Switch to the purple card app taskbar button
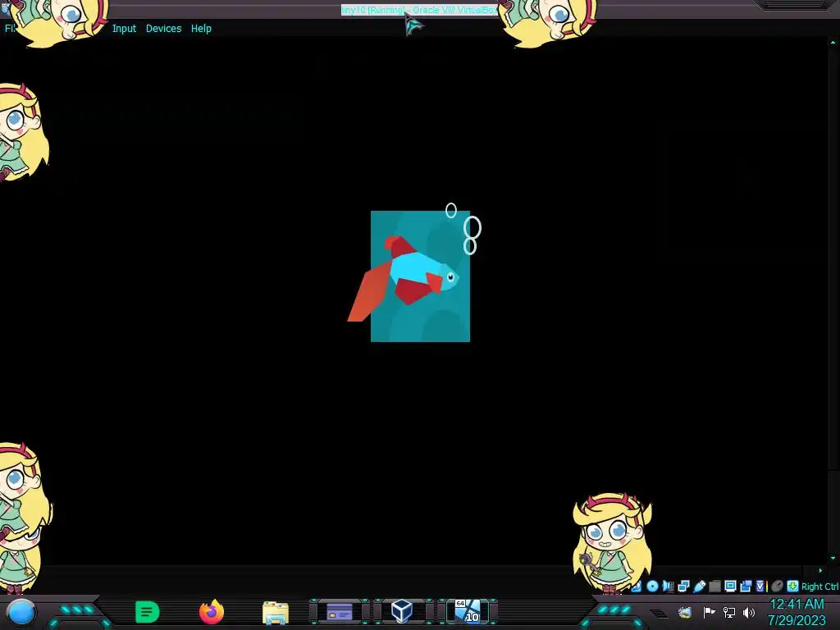 [340, 611]
